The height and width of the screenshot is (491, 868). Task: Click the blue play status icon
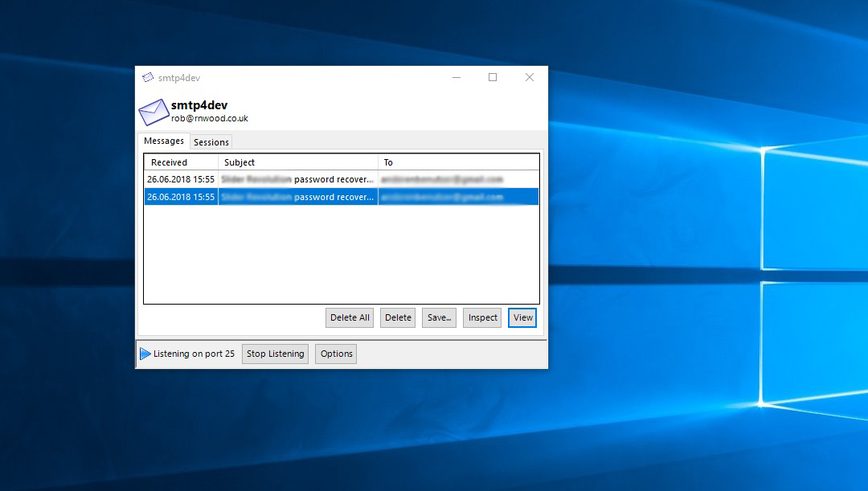[x=145, y=354]
